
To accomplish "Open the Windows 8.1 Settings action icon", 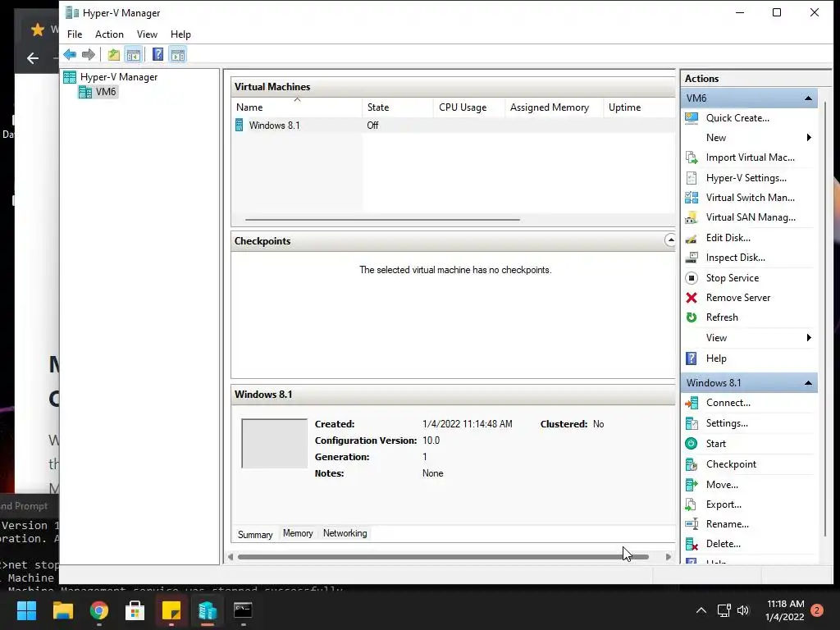I will pos(692,423).
